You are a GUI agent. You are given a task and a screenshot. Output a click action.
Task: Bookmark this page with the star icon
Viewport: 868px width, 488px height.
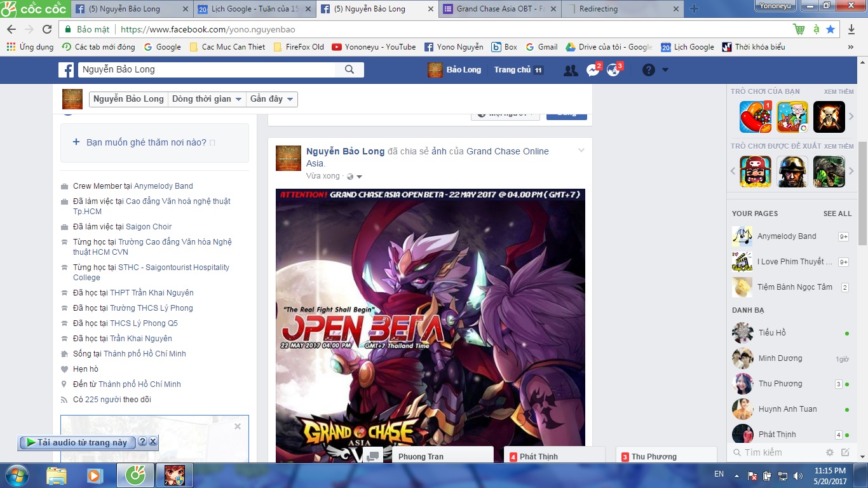[831, 29]
